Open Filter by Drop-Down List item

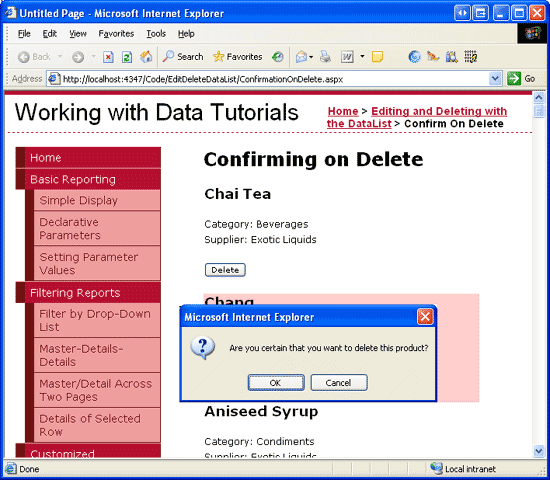[97, 320]
